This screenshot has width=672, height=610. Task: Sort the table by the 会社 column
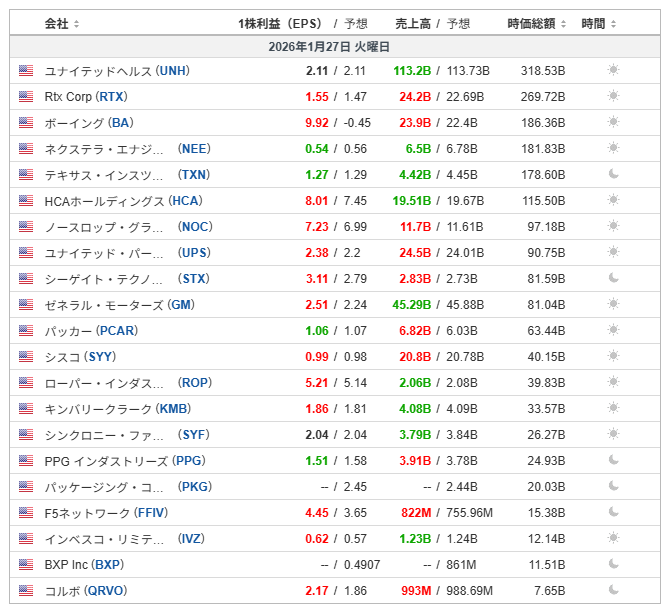pos(62,23)
